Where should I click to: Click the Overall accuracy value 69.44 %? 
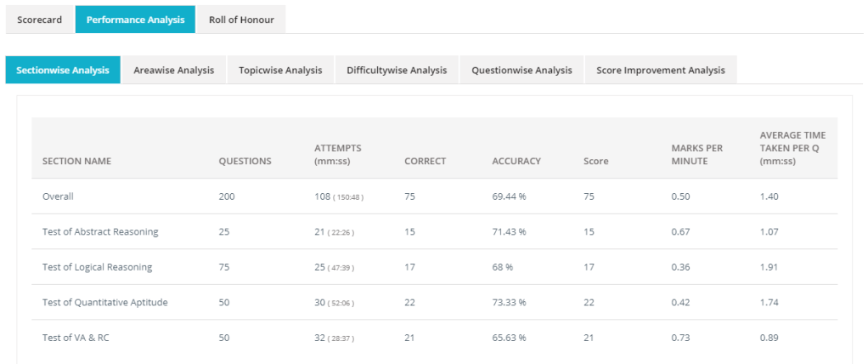(509, 196)
